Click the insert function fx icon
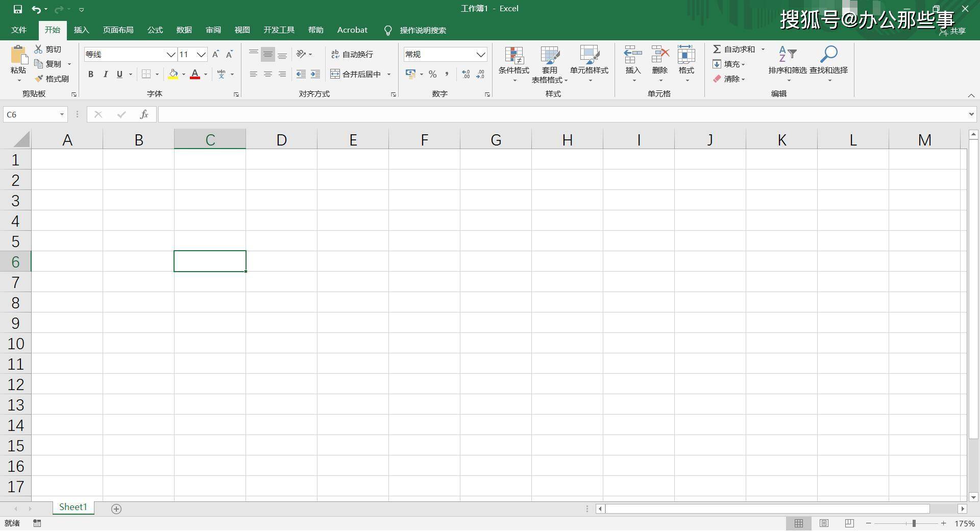Screen dimensions: 980x531 (x=144, y=114)
